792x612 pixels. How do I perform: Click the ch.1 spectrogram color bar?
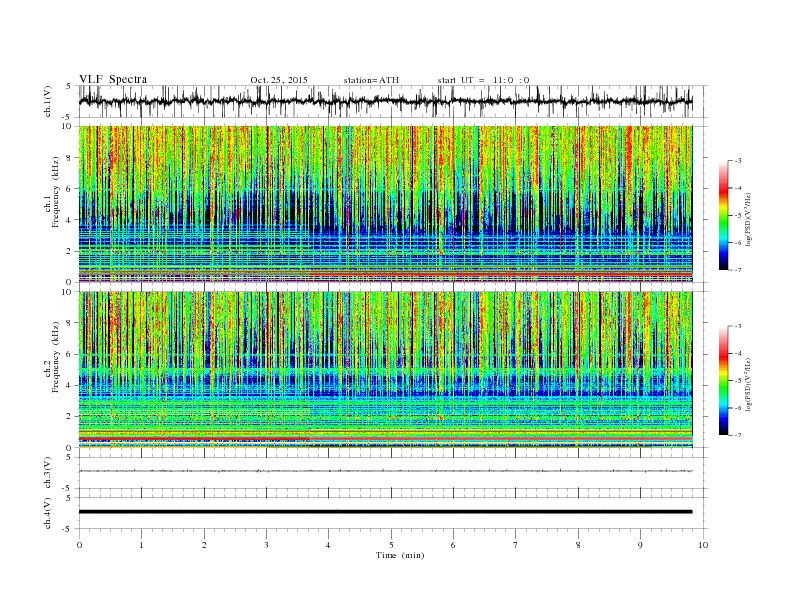(x=723, y=215)
